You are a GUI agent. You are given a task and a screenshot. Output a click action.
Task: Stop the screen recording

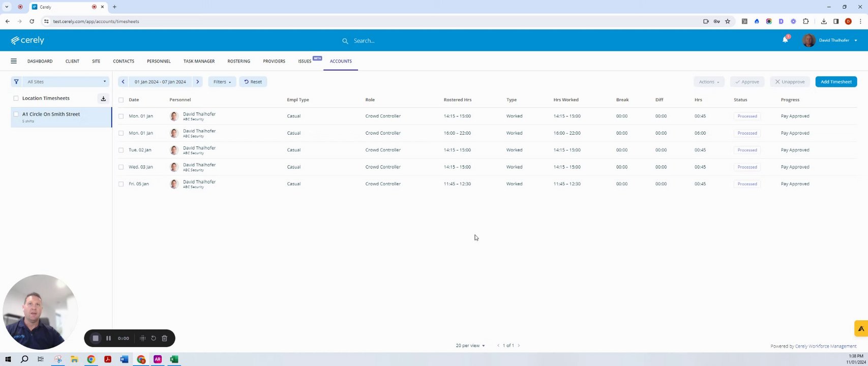(x=96, y=338)
